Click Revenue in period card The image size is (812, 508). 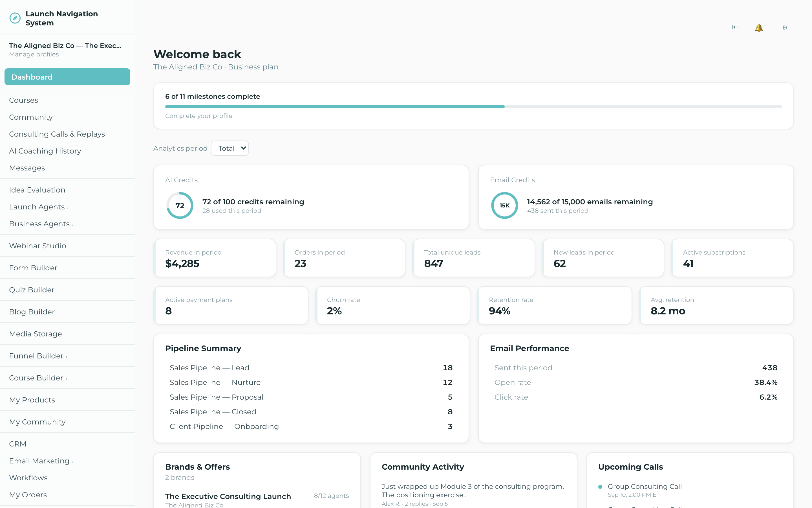pyautogui.click(x=215, y=258)
